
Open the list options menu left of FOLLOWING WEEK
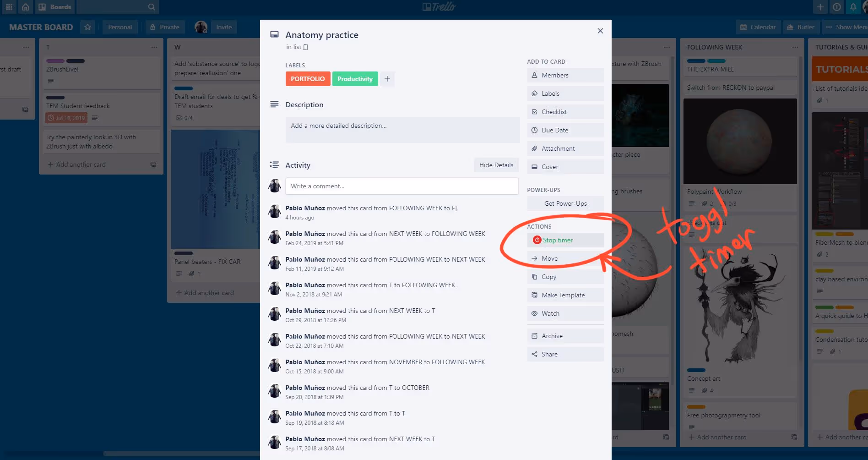pos(667,47)
